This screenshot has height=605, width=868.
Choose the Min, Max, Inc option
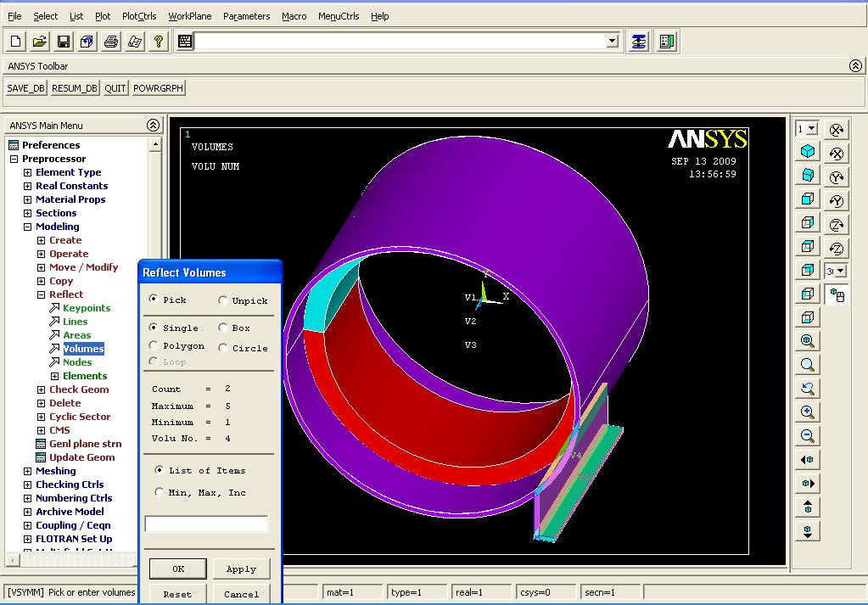pyautogui.click(x=159, y=491)
